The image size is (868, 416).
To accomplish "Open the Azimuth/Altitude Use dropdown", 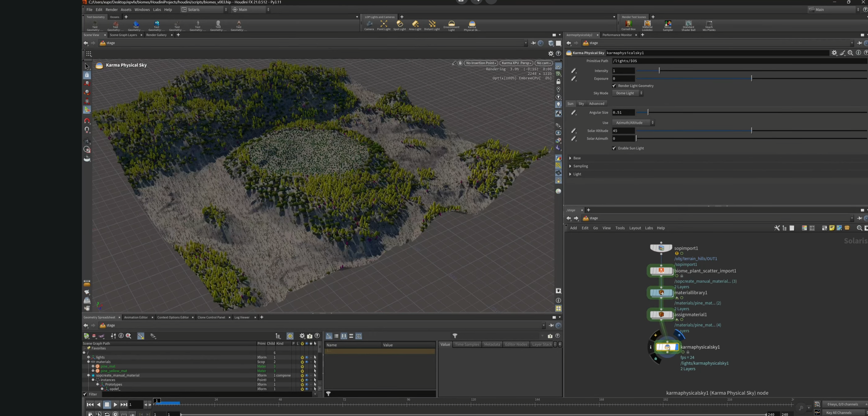I will click(x=633, y=123).
